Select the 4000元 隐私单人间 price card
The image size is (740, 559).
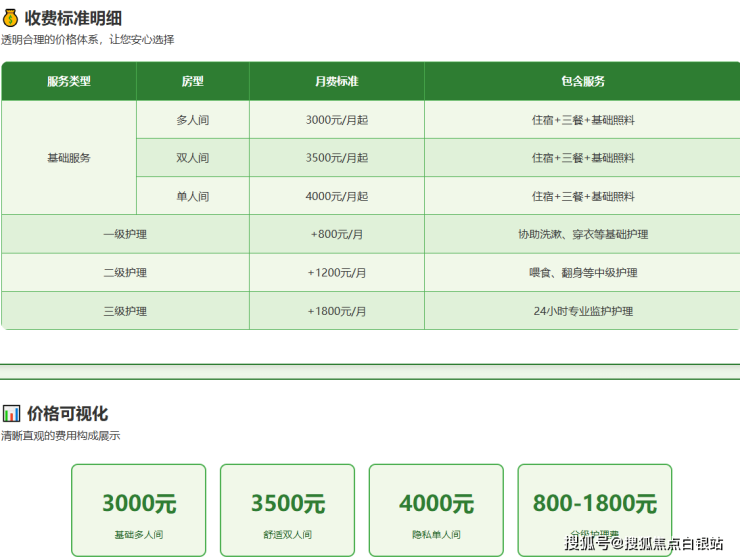tap(436, 510)
